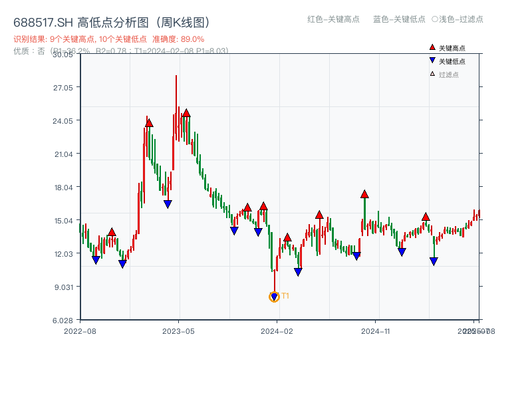
Task: Click the 2022-08 x-axis label
Action: [x=80, y=331]
